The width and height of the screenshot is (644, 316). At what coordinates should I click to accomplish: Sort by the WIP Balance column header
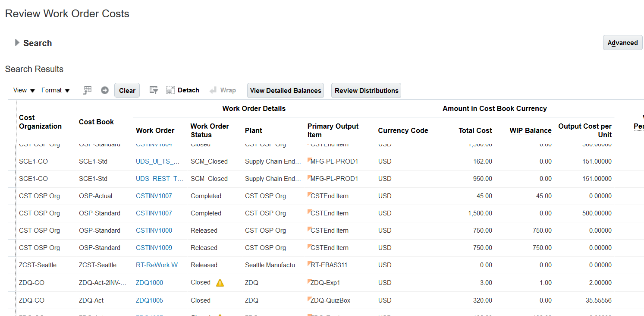[x=530, y=130]
